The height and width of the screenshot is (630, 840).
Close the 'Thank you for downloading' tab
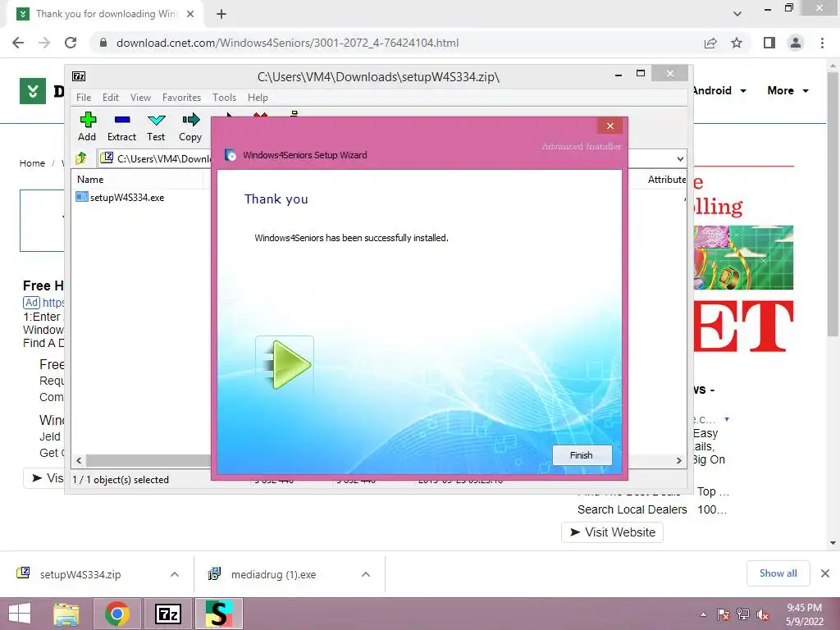tap(190, 14)
